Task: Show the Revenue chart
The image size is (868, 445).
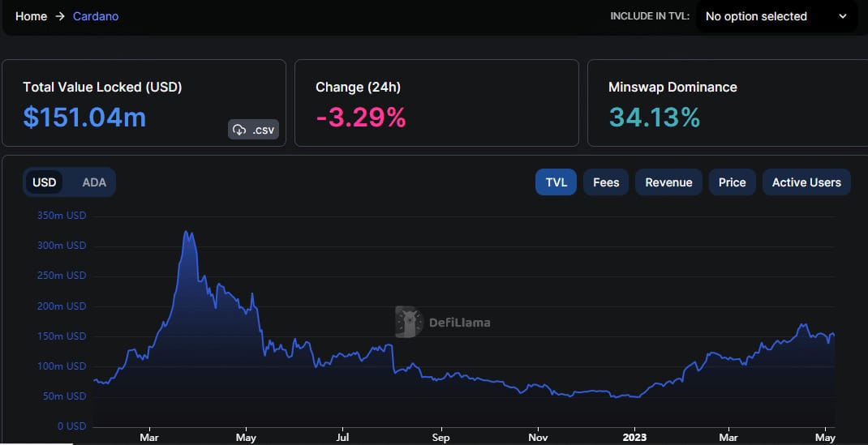Action: pos(668,182)
